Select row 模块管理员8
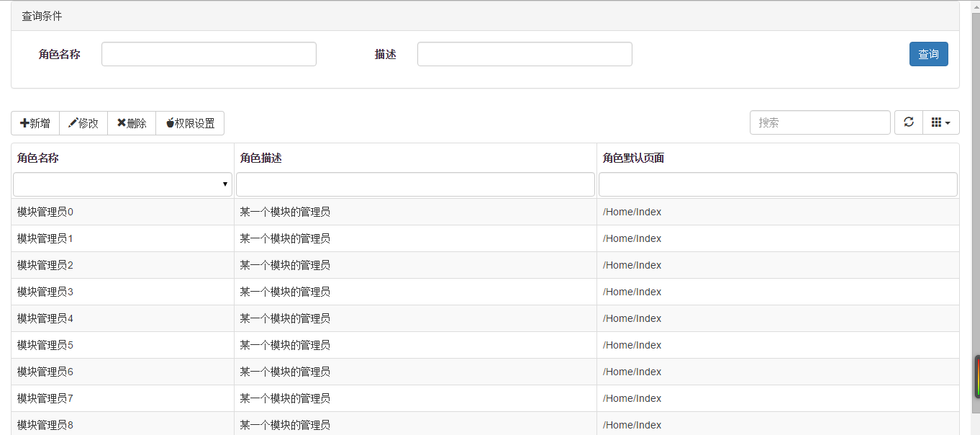Image resolution: width=980 pixels, height=435 pixels. pyautogui.click(x=485, y=423)
